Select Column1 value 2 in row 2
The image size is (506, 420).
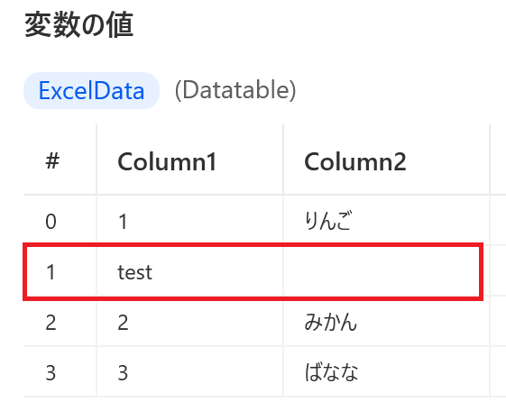[123, 323]
